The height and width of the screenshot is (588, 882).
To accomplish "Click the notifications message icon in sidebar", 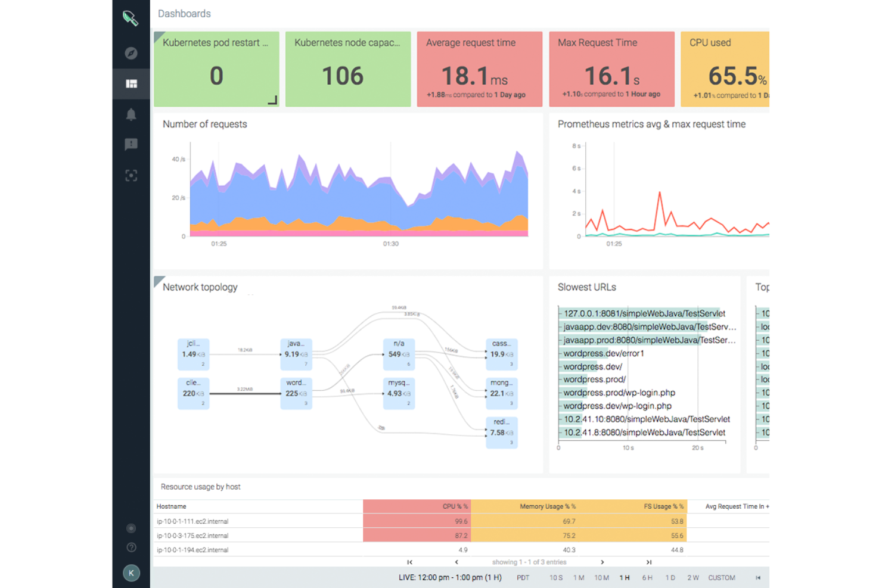I will tap(131, 144).
